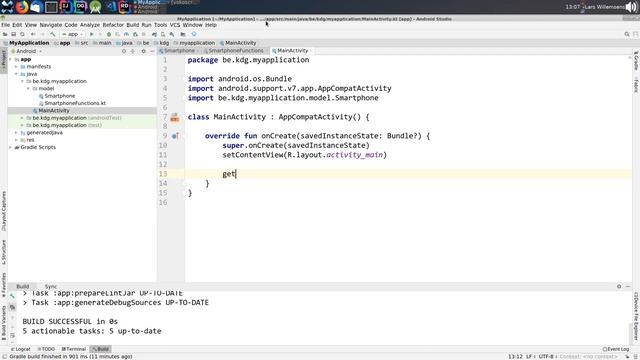Image resolution: width=640 pixels, height=360 pixels.
Task: Click the Android Studio icon in taskbar
Action: coord(95,7)
